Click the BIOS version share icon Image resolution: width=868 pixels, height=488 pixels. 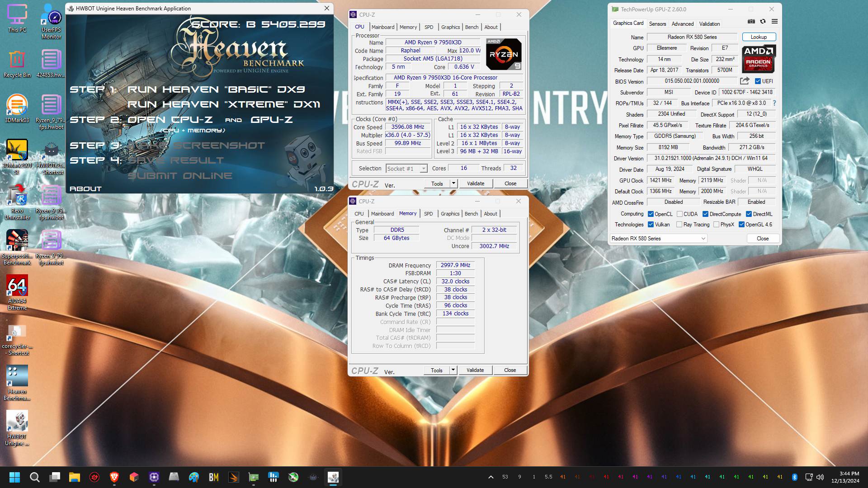pyautogui.click(x=745, y=81)
